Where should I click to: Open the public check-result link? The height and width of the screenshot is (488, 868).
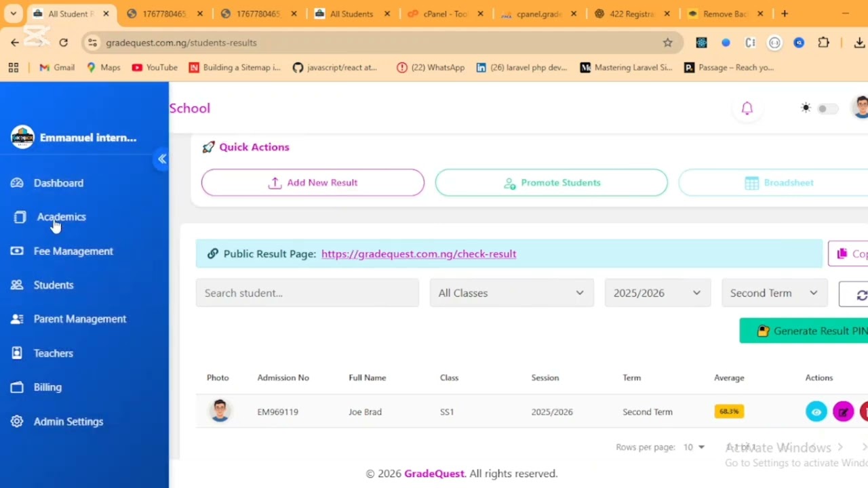(418, 253)
